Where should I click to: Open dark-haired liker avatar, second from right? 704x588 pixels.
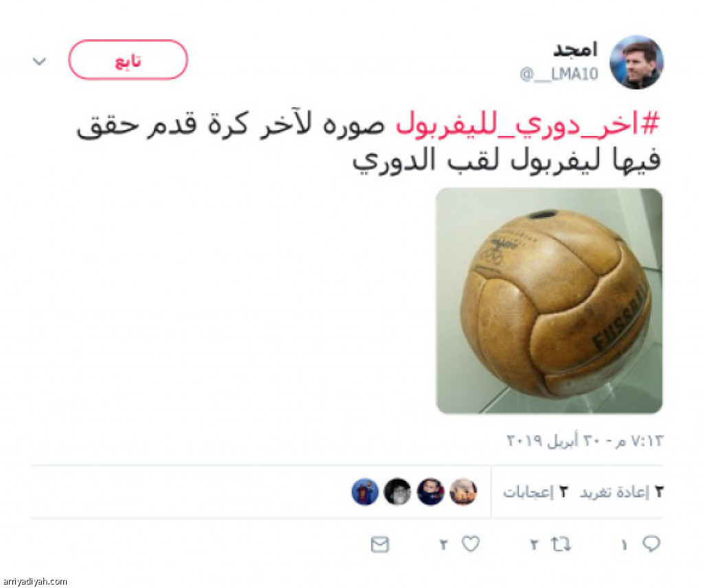430,492
